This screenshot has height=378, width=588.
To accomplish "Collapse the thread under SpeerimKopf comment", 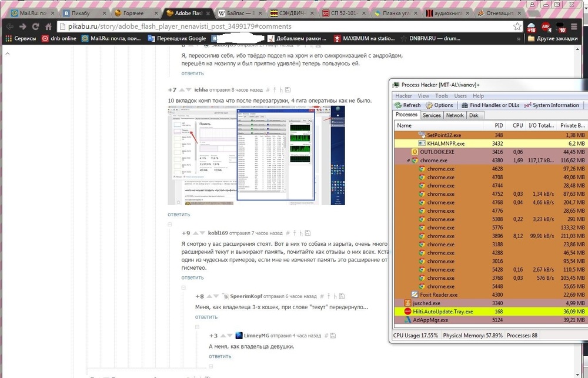I will coord(197,327).
